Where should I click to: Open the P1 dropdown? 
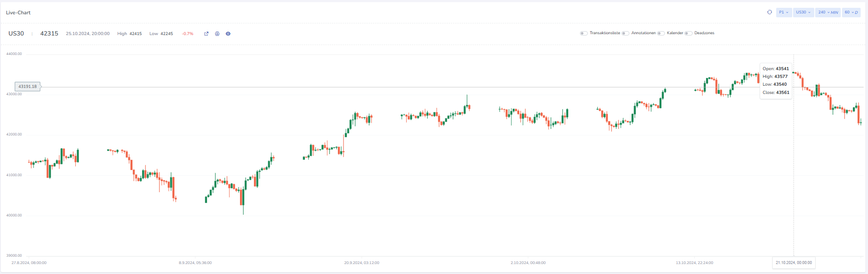point(784,12)
